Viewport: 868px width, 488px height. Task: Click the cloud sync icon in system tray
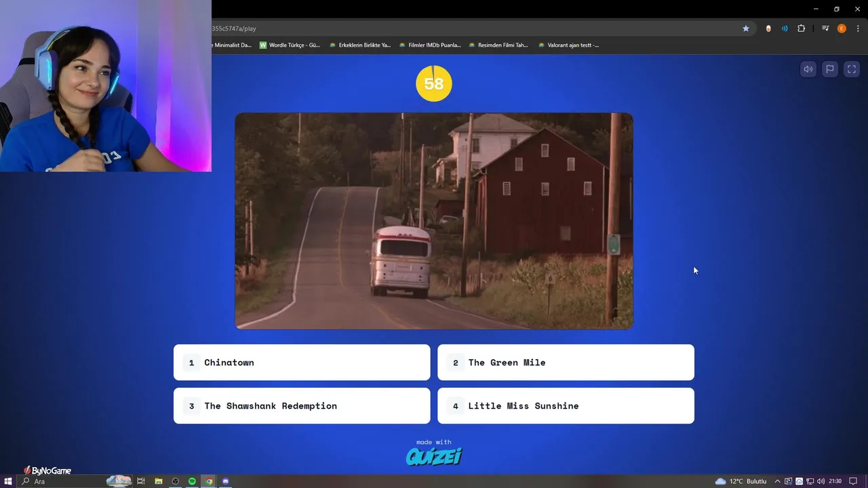800,481
